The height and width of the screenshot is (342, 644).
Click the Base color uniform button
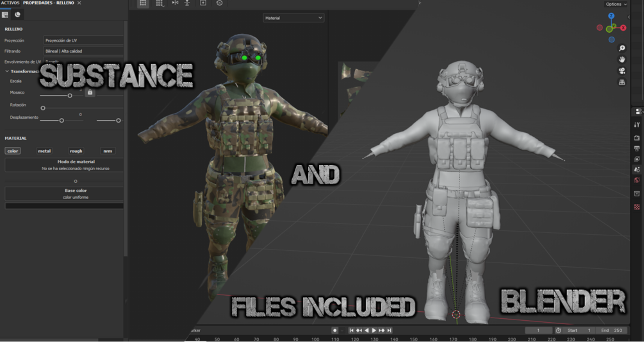64,194
